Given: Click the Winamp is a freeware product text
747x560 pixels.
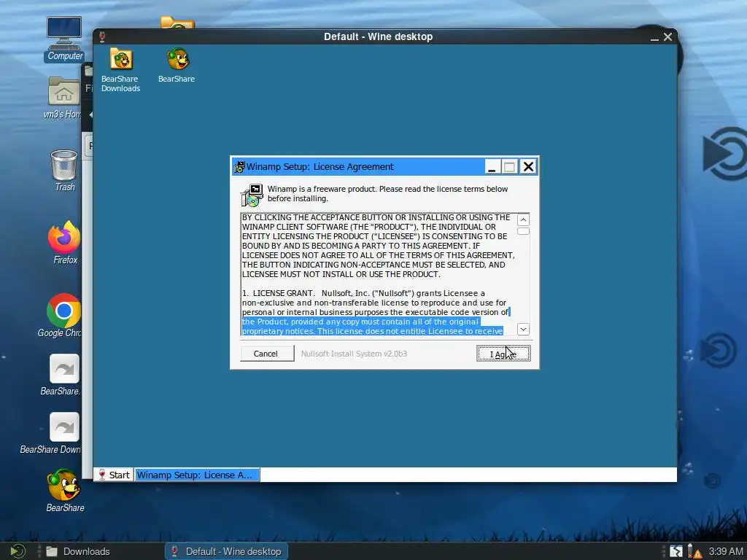Looking at the screenshot, I should [x=387, y=194].
